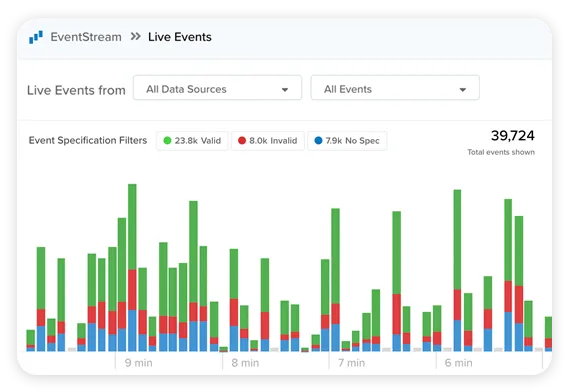This screenshot has width=565, height=391.
Task: Click the arrow in All Events
Action: tap(463, 89)
